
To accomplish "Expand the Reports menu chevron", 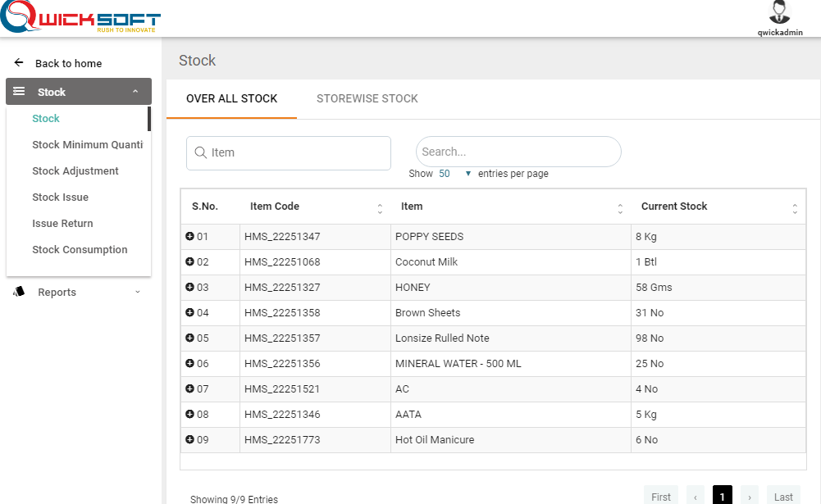I will (137, 292).
